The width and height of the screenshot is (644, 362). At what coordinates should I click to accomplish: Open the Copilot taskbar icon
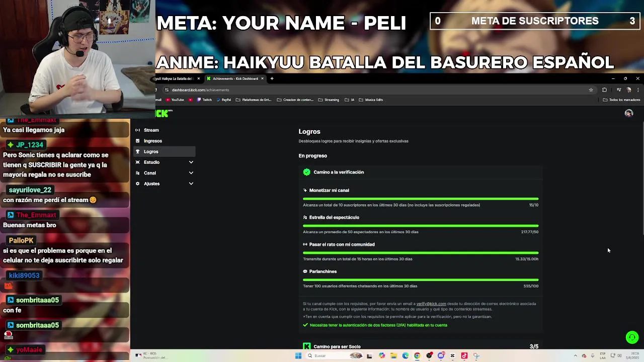tap(381, 355)
